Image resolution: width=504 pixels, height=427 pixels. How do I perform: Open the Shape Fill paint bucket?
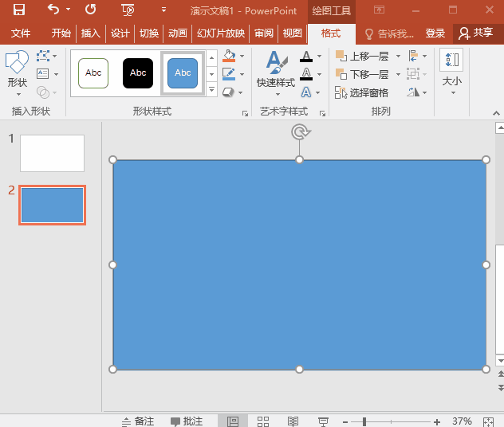click(x=229, y=57)
